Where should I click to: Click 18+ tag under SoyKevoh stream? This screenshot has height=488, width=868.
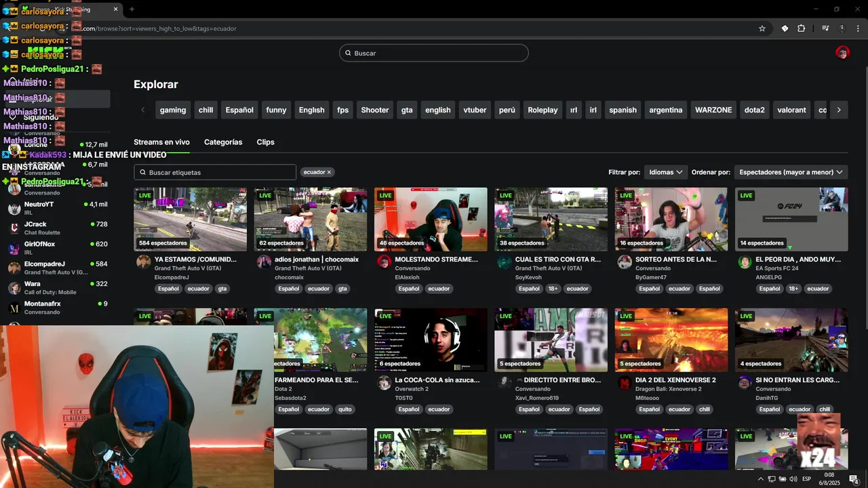553,289
